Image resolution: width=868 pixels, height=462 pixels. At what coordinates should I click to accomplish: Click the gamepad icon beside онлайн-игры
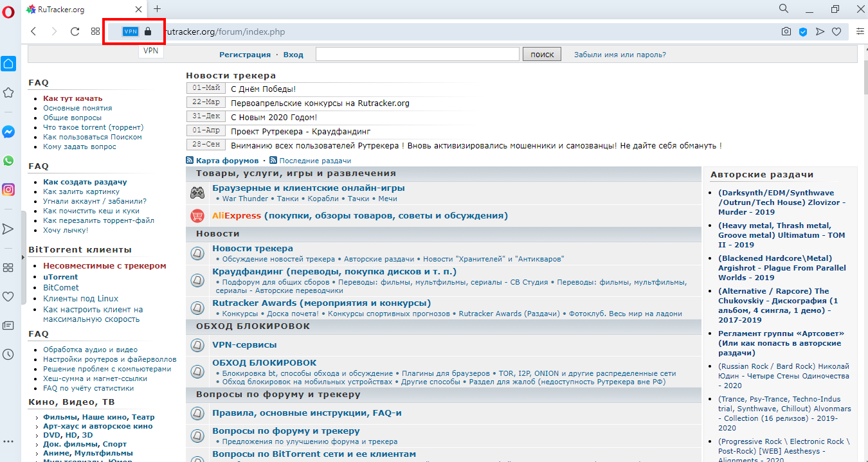point(197,192)
